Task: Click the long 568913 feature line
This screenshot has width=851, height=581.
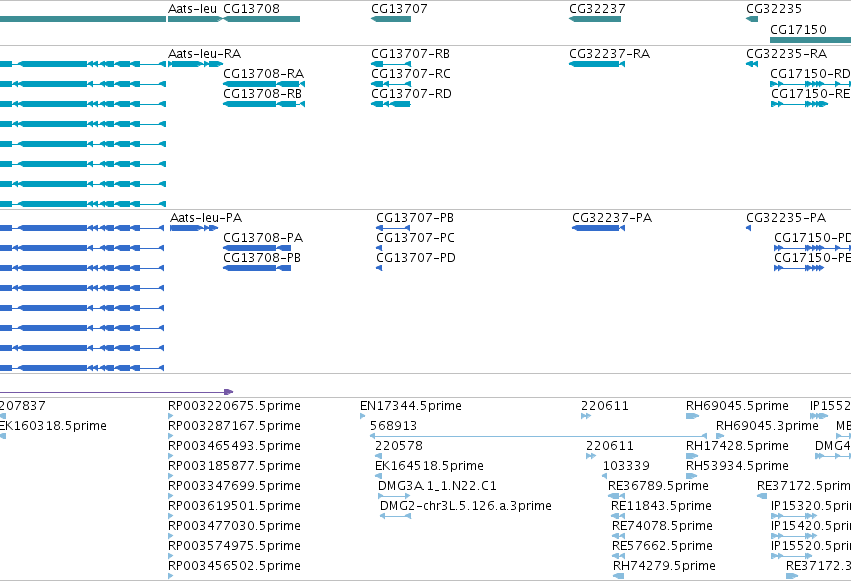Action: click(x=538, y=436)
